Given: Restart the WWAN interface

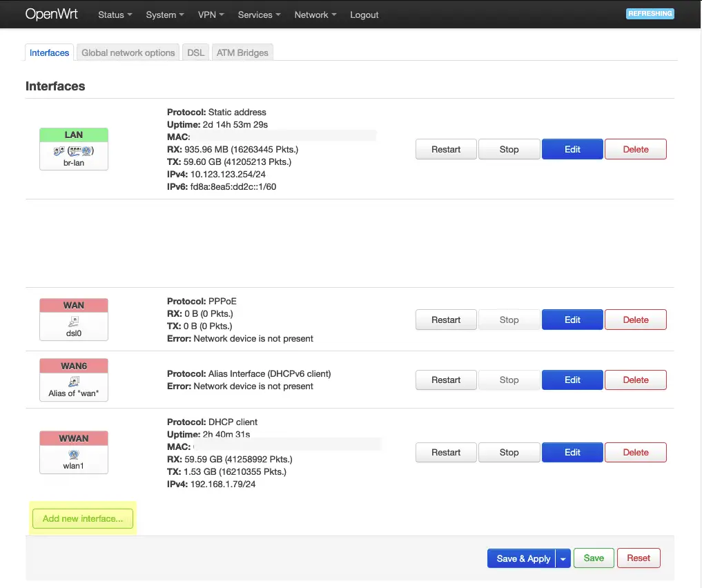Looking at the screenshot, I should 446,453.
